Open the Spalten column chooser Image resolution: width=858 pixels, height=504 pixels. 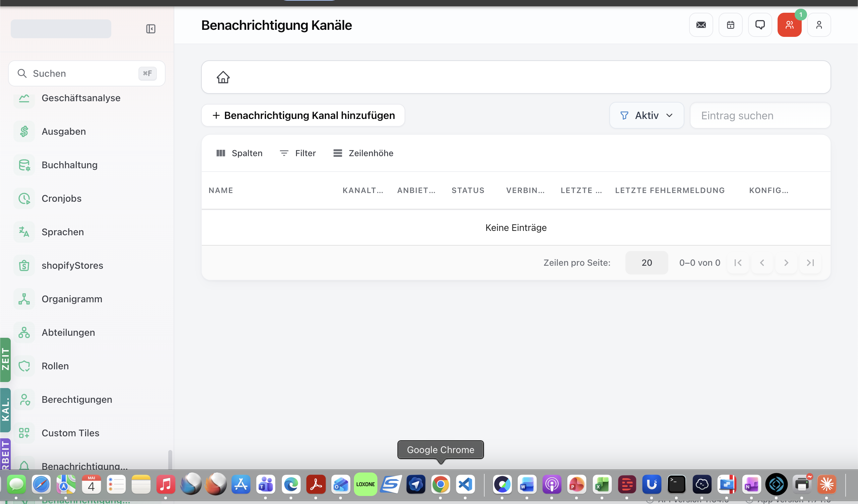click(x=239, y=153)
